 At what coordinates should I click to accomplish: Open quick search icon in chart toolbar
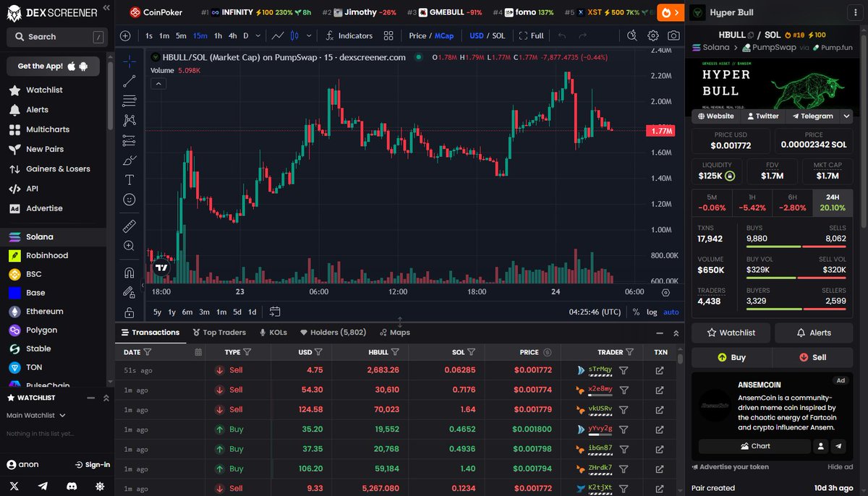[x=631, y=35]
